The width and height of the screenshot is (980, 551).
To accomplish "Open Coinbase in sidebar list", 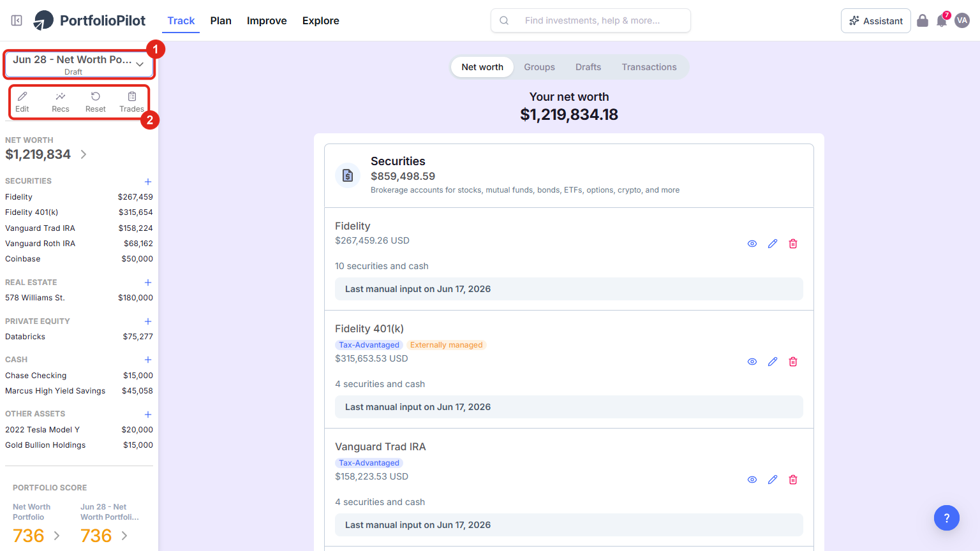I will pyautogui.click(x=79, y=259).
